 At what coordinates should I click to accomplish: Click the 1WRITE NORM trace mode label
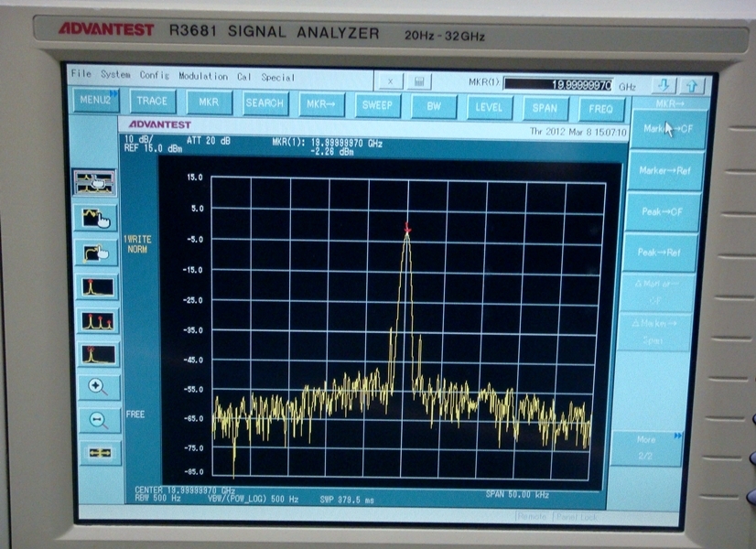pyautogui.click(x=137, y=244)
